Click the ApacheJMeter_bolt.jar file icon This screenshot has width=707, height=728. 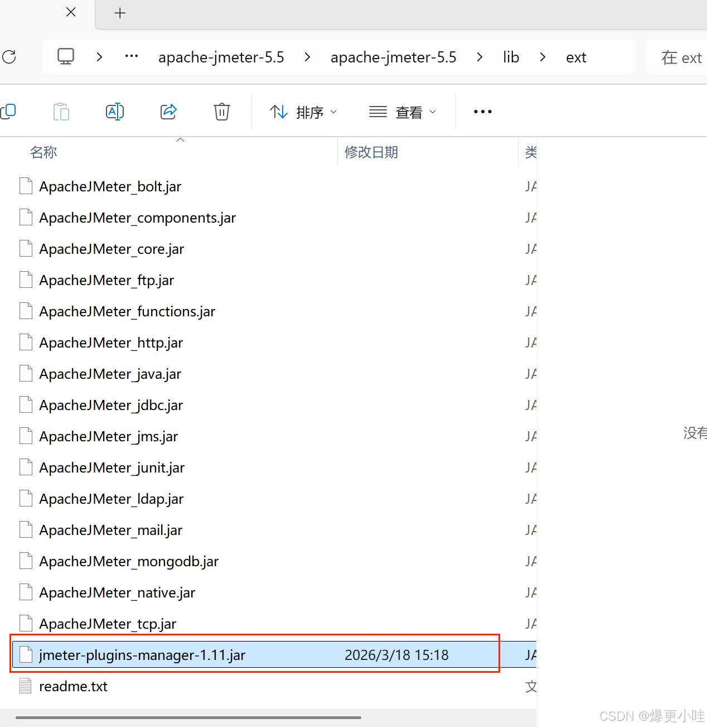click(26, 186)
